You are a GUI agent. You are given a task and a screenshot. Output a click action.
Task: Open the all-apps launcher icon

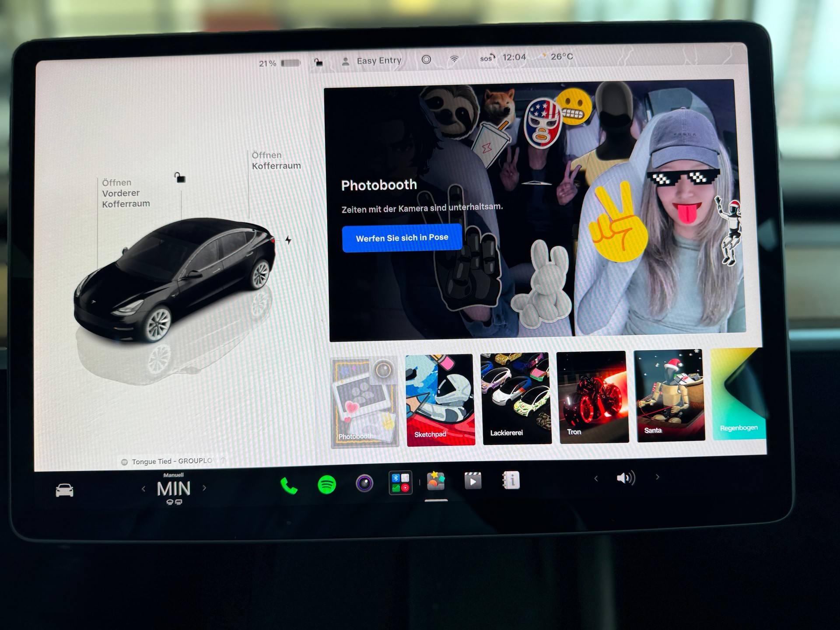401,483
